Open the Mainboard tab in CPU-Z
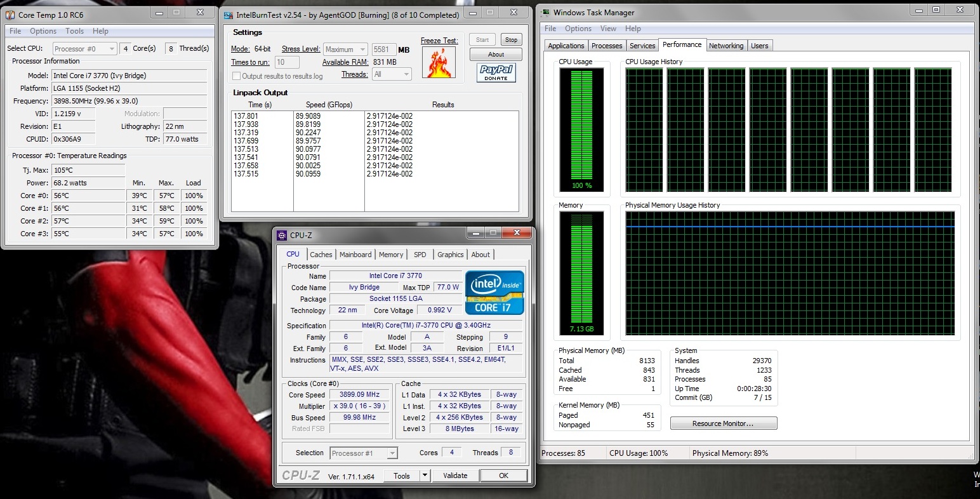980x499 pixels. coord(355,255)
